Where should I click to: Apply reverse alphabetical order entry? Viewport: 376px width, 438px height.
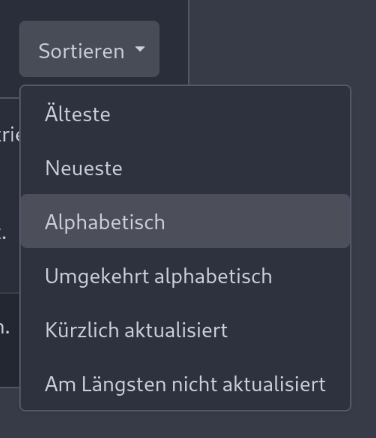[185, 276]
